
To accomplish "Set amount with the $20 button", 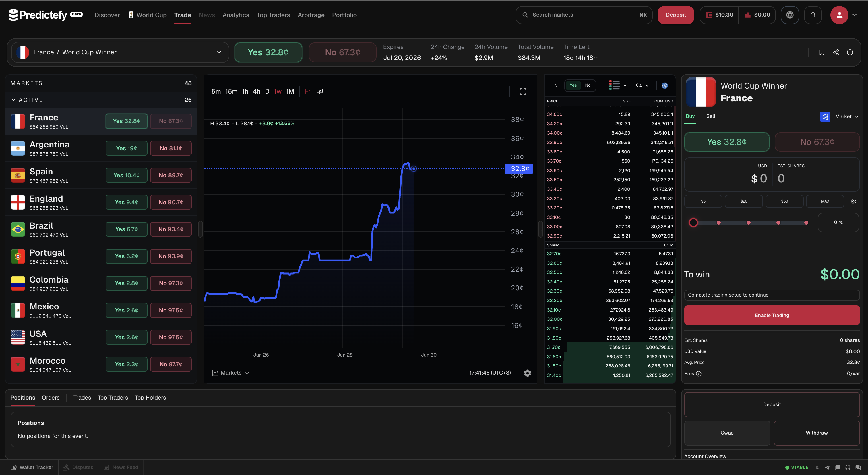I will click(x=744, y=201).
